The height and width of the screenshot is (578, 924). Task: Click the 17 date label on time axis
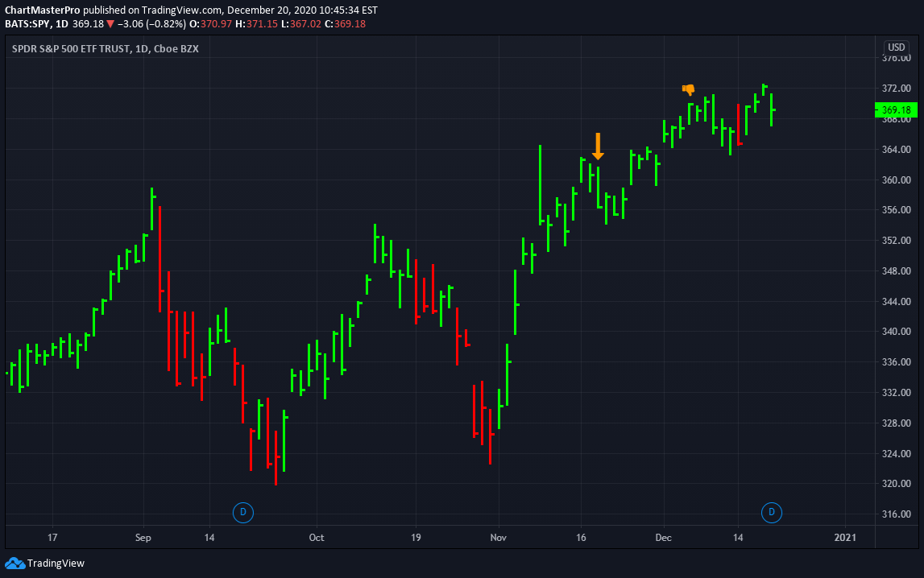[x=52, y=538]
